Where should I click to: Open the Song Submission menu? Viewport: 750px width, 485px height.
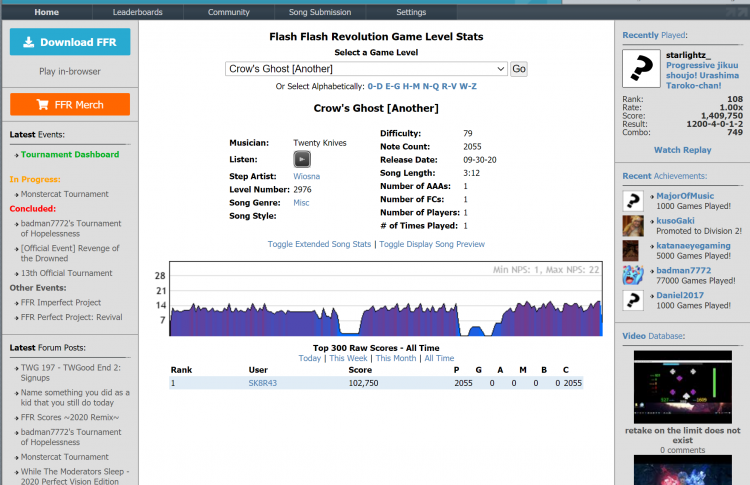(321, 12)
